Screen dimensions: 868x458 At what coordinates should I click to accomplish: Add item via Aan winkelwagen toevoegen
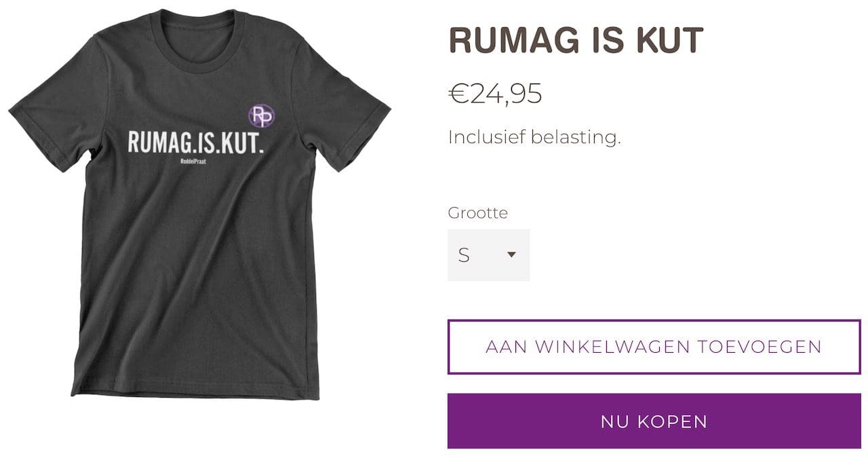point(654,347)
